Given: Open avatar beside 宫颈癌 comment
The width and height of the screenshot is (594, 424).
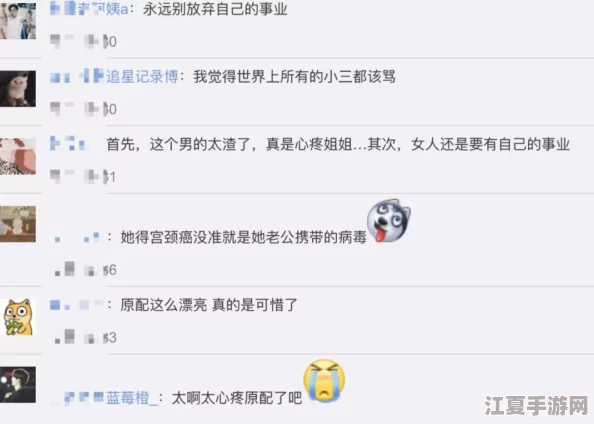Looking at the screenshot, I should (x=18, y=224).
